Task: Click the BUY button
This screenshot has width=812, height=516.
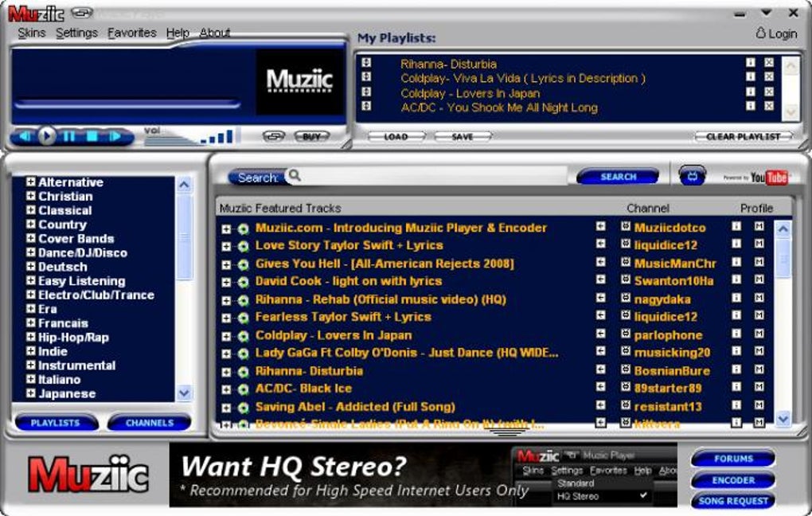Action: [x=312, y=136]
